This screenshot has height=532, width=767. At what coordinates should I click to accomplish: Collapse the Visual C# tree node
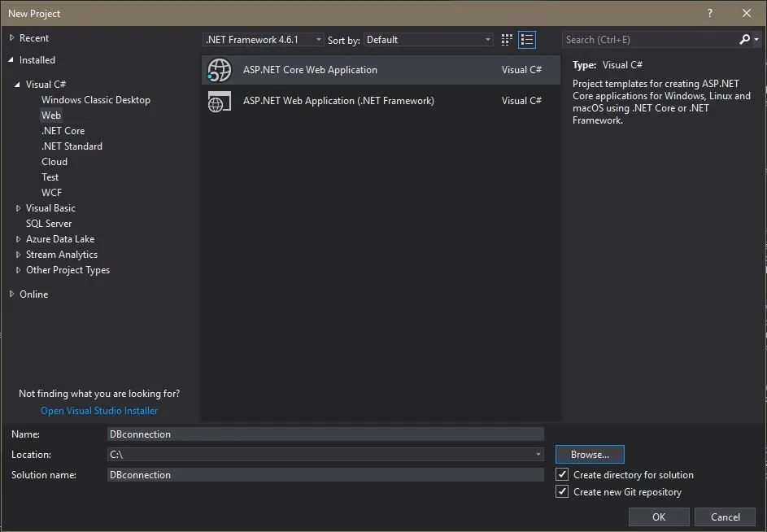20,84
